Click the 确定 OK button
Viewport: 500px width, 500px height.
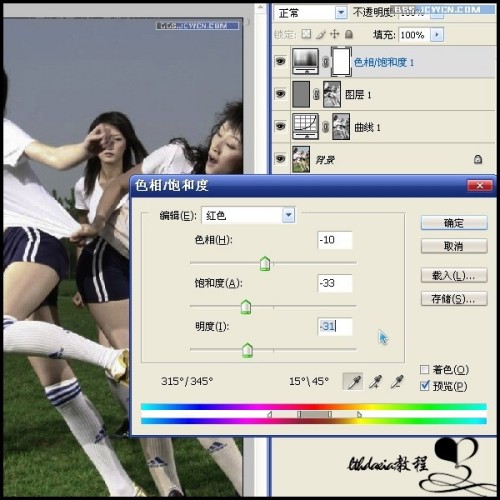(454, 223)
